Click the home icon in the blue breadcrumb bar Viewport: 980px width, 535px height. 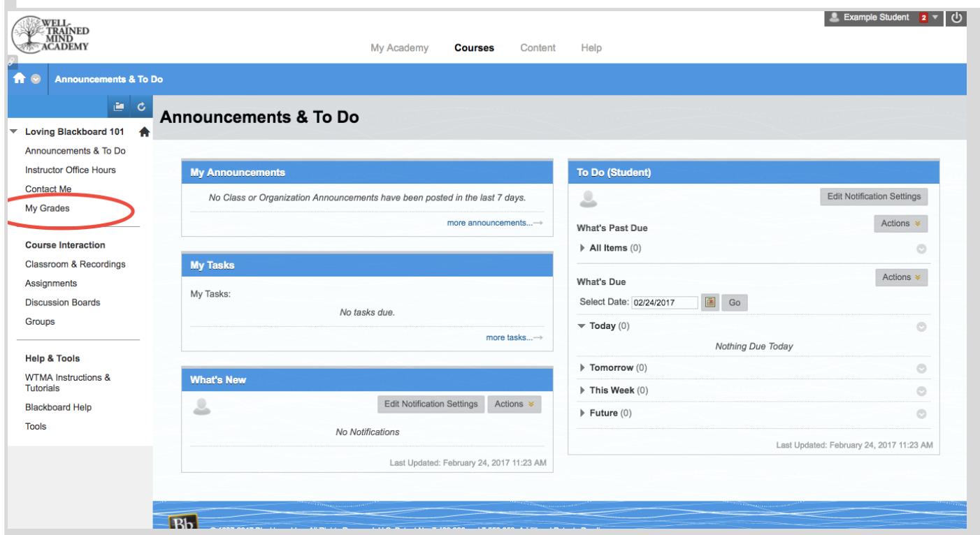click(19, 79)
